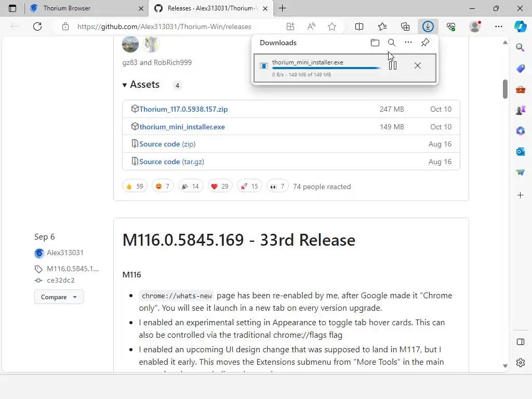Open the Favorites list

coord(382,26)
